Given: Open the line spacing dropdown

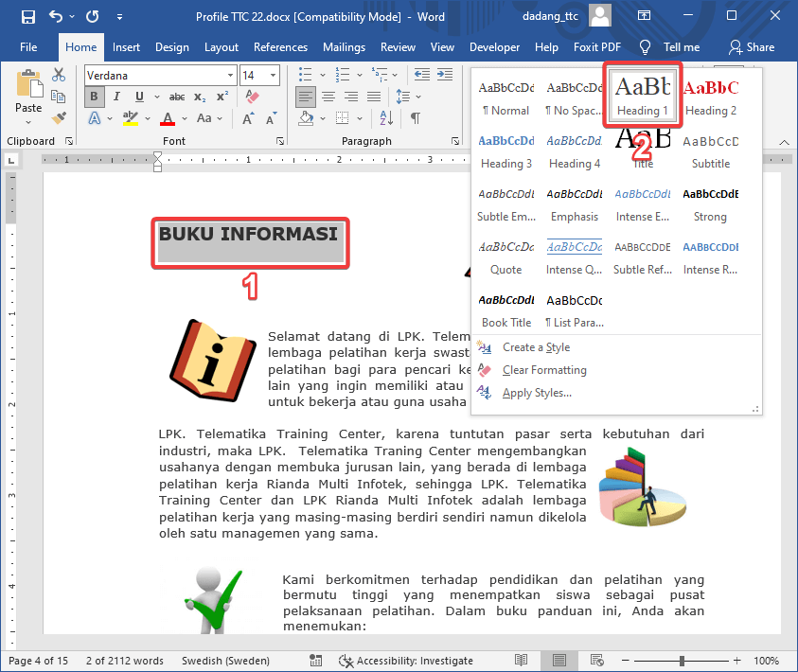Looking at the screenshot, I should click(x=418, y=97).
